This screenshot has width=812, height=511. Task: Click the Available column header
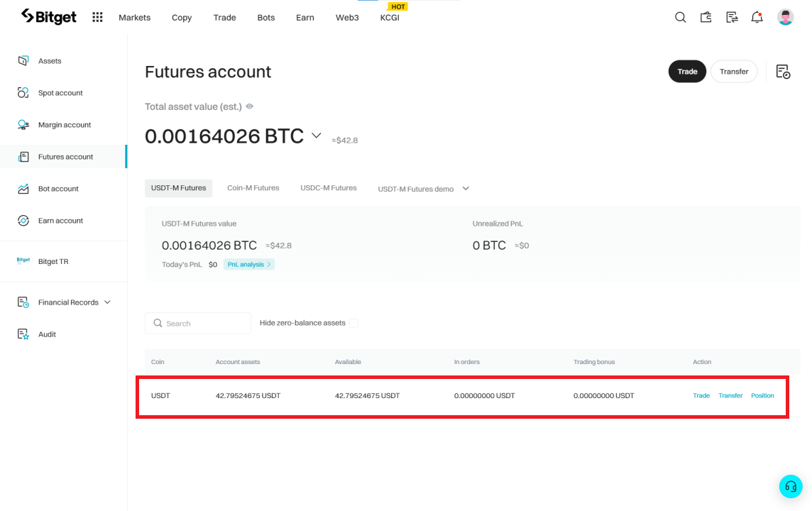coord(348,362)
